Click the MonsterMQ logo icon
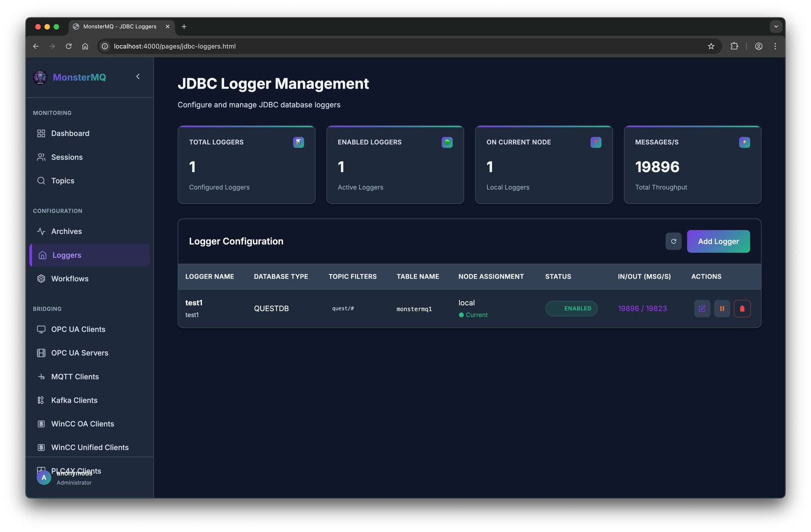Viewport: 811px width, 532px height. (40, 77)
